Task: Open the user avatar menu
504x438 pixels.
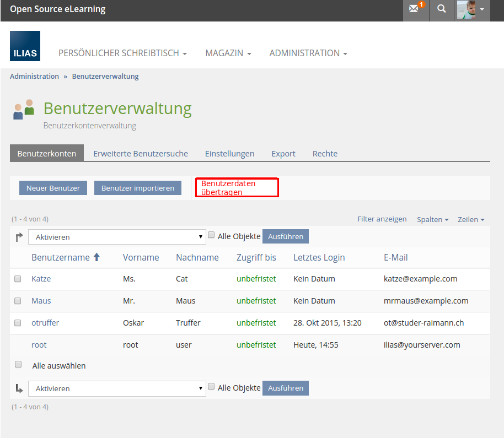Action: point(472,10)
